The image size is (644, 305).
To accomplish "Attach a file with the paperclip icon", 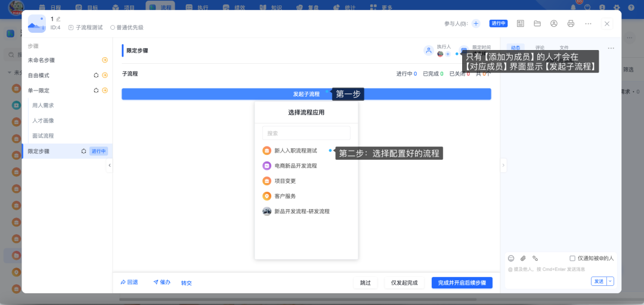I will tap(523, 258).
